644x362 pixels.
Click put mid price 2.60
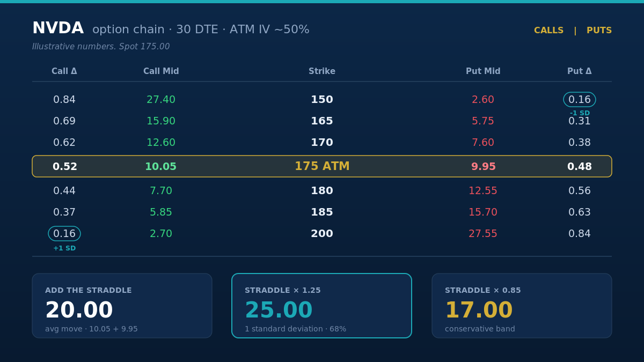[x=483, y=100]
